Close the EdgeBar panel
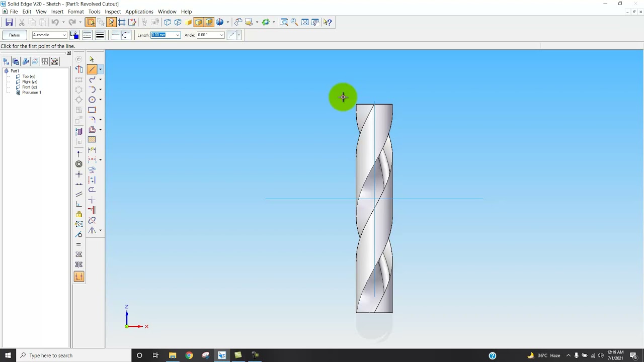This screenshot has height=362, width=644. tap(69, 53)
